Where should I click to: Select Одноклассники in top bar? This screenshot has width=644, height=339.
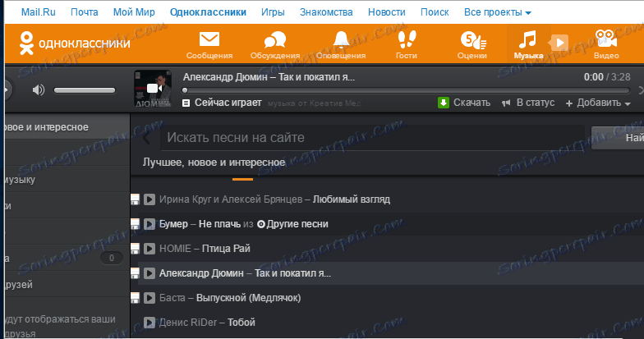[x=209, y=12]
